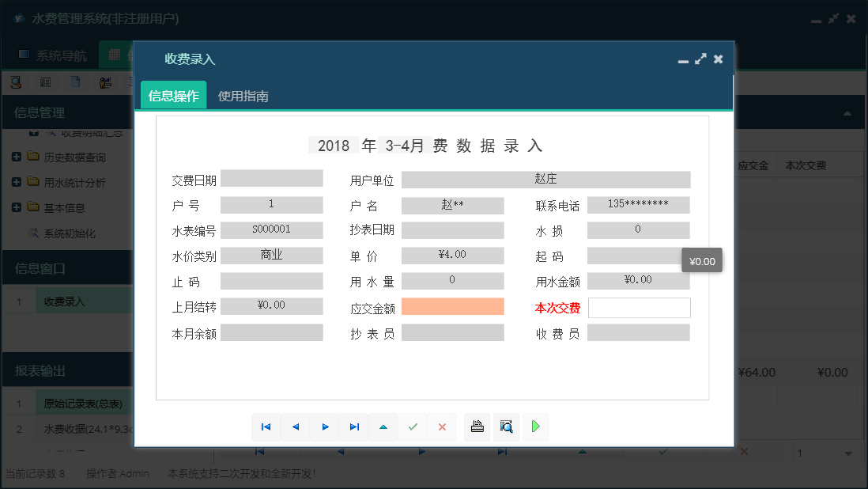Viewport: 868px width, 489px height.
Task: Click inside the 本次交费 input field
Action: (639, 308)
